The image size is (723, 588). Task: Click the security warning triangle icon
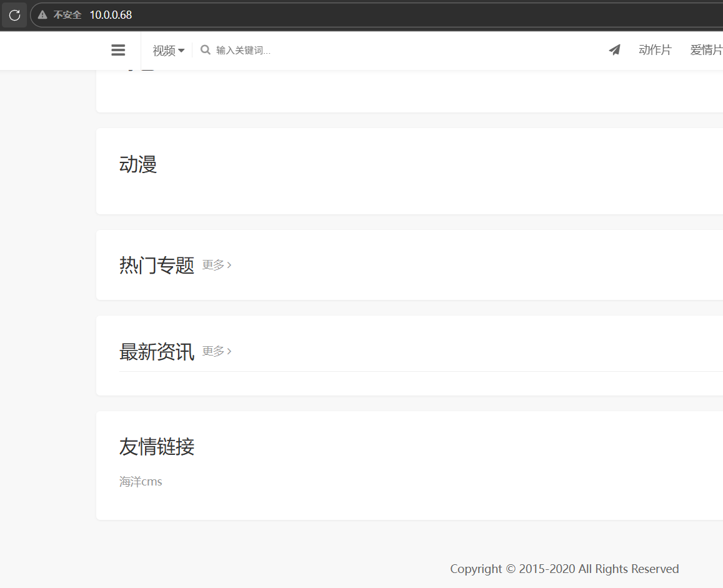(x=42, y=15)
